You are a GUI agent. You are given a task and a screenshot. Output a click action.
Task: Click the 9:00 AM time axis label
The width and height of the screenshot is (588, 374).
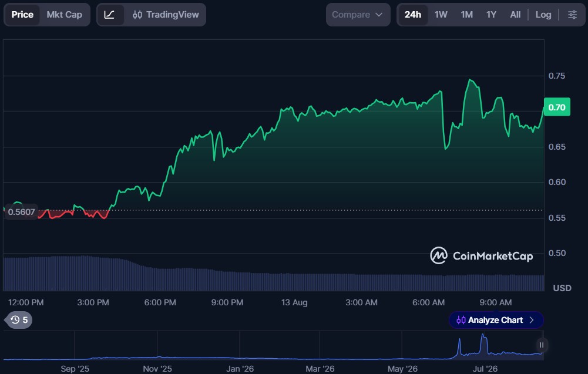495,302
